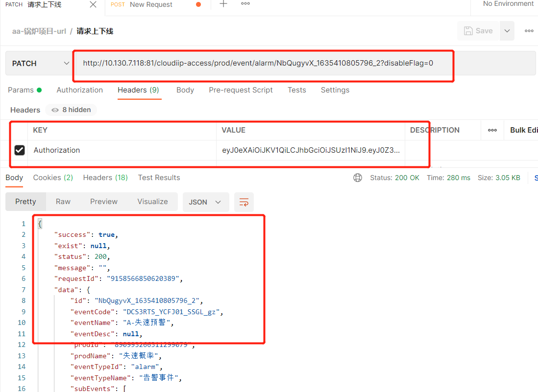Click the unsaved changes dot on New Request tab
Image resolution: width=538 pixels, height=392 pixels.
coord(198,4)
